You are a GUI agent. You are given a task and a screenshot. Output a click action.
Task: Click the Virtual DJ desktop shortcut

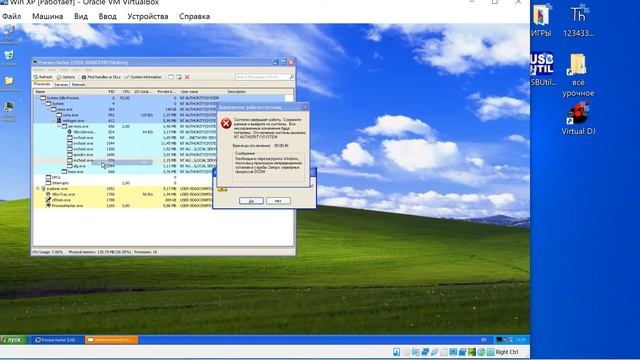point(578,118)
